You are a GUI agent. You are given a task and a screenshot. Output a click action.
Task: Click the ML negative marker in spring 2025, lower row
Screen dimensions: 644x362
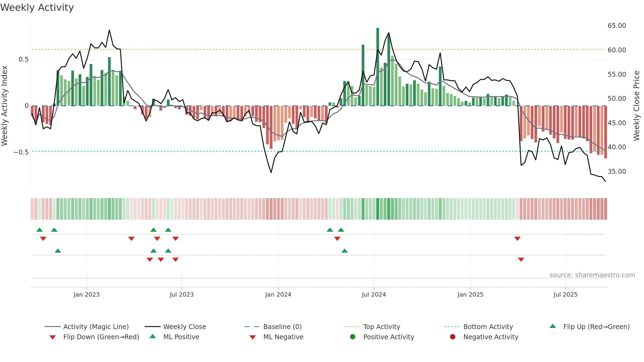[521, 260]
